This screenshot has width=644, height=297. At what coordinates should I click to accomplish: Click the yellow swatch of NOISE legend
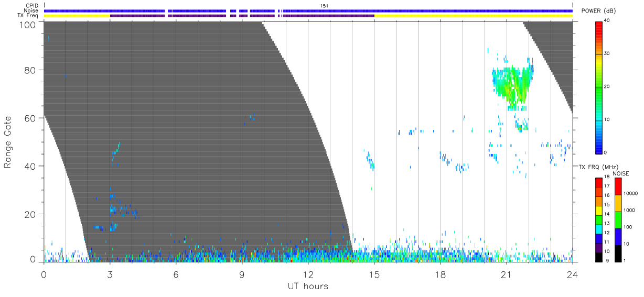618,204
